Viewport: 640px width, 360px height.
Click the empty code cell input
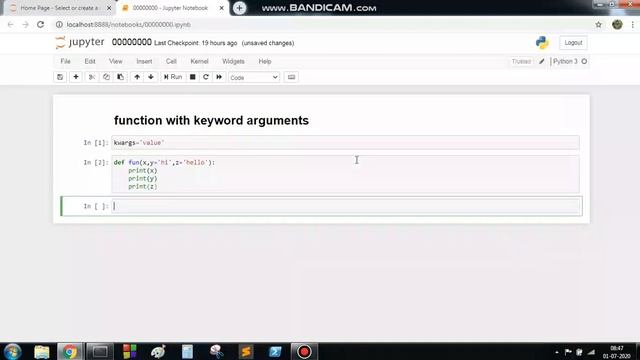click(347, 206)
